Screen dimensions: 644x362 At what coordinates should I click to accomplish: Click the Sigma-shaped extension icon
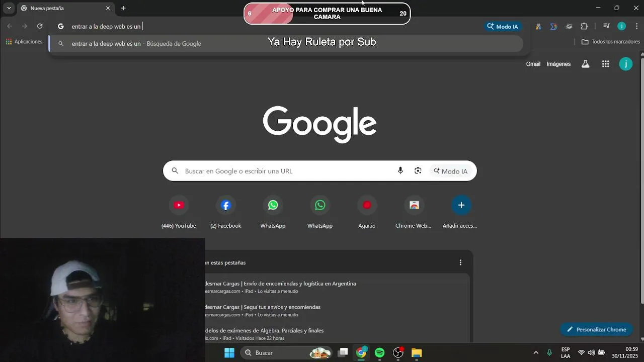pyautogui.click(x=553, y=26)
